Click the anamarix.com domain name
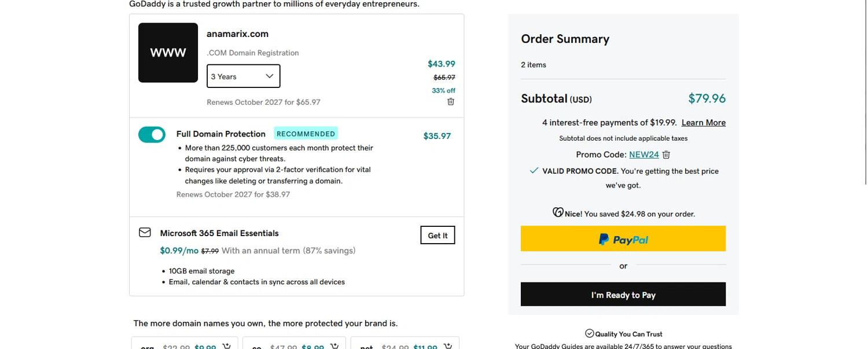This screenshot has width=868, height=349. click(x=237, y=34)
